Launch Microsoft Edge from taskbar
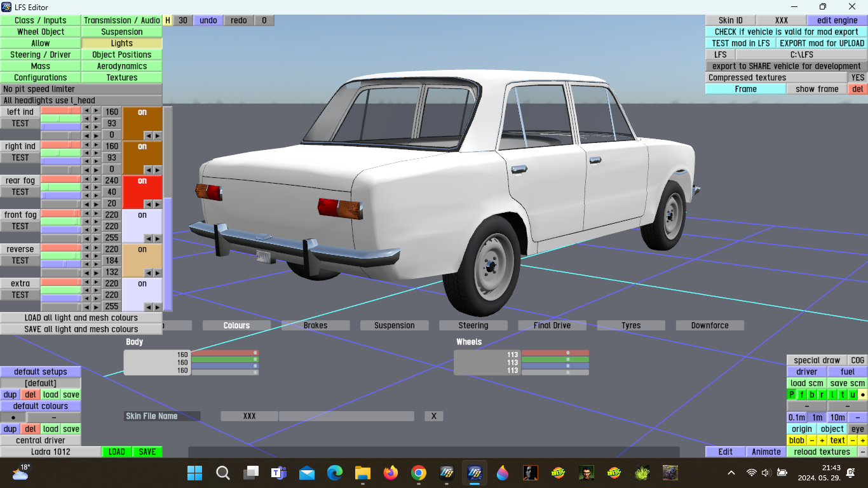 pyautogui.click(x=335, y=473)
